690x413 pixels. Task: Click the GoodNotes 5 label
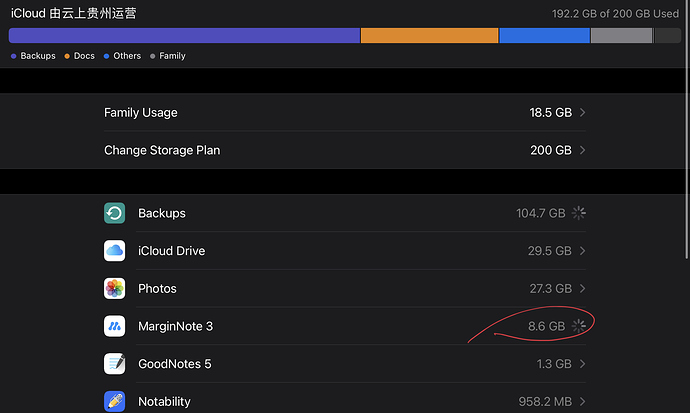tap(175, 364)
